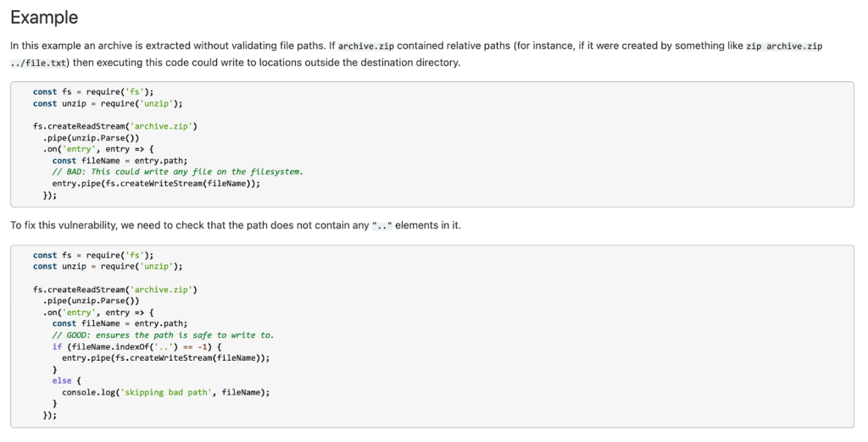Click "const unzip = require('unzip');" in the second code block
The height and width of the screenshot is (442, 868).
[x=108, y=267]
